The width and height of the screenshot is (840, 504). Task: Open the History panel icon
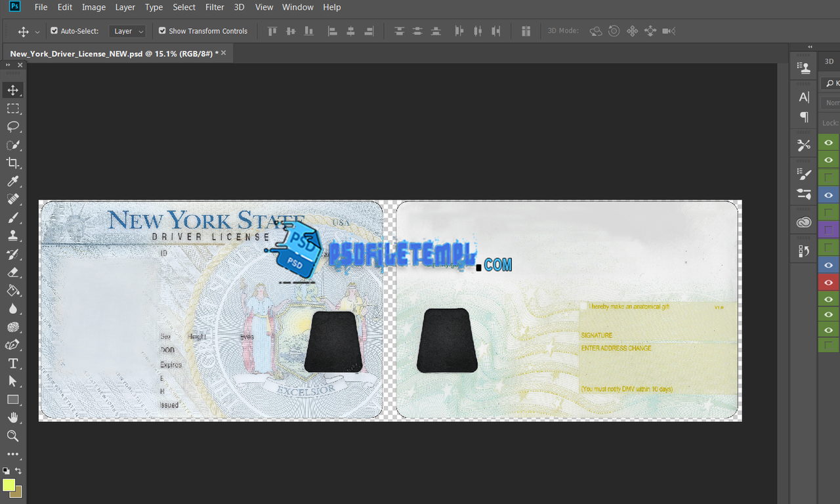pyautogui.click(x=804, y=251)
